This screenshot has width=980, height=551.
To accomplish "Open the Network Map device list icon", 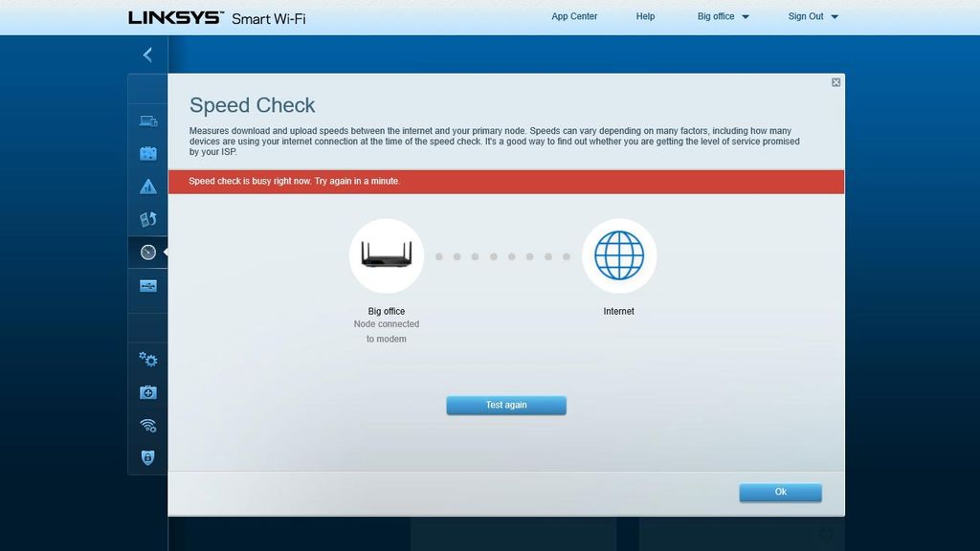I will (x=147, y=121).
